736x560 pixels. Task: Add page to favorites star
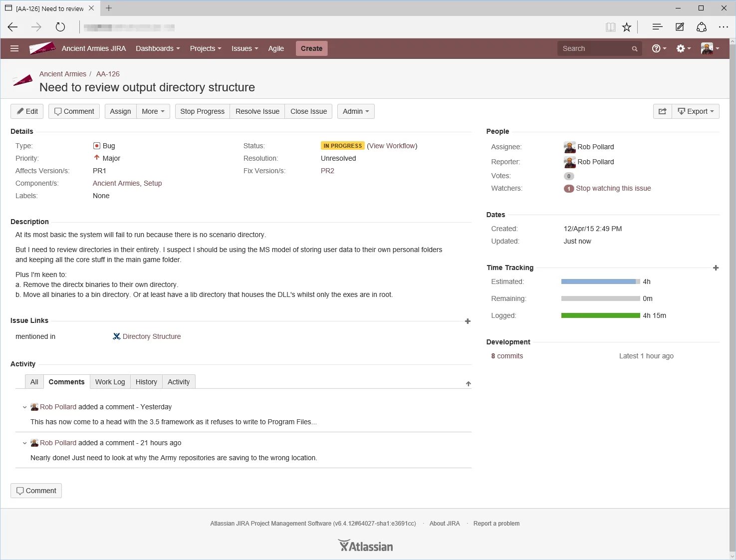point(627,27)
